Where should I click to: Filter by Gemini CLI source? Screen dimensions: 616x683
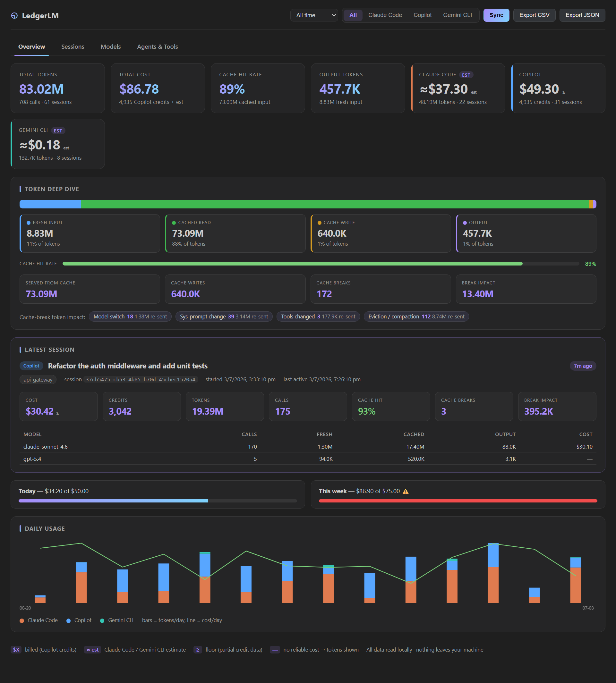point(457,15)
